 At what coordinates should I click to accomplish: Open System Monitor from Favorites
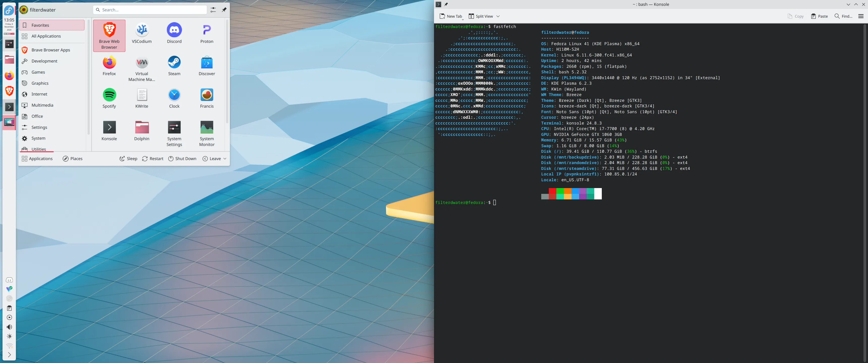[x=207, y=131]
